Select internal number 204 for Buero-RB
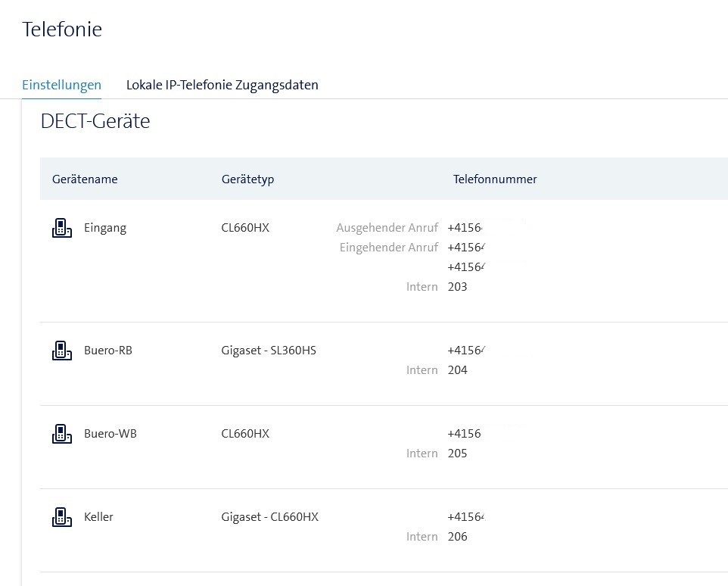The image size is (728, 586). pos(457,370)
